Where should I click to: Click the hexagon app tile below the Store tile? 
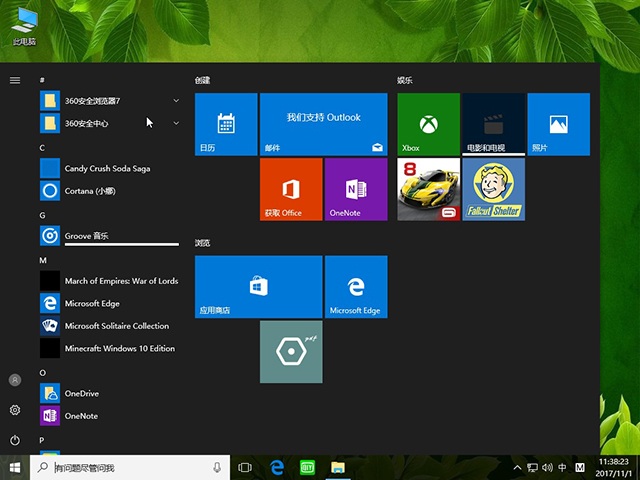[x=291, y=352]
